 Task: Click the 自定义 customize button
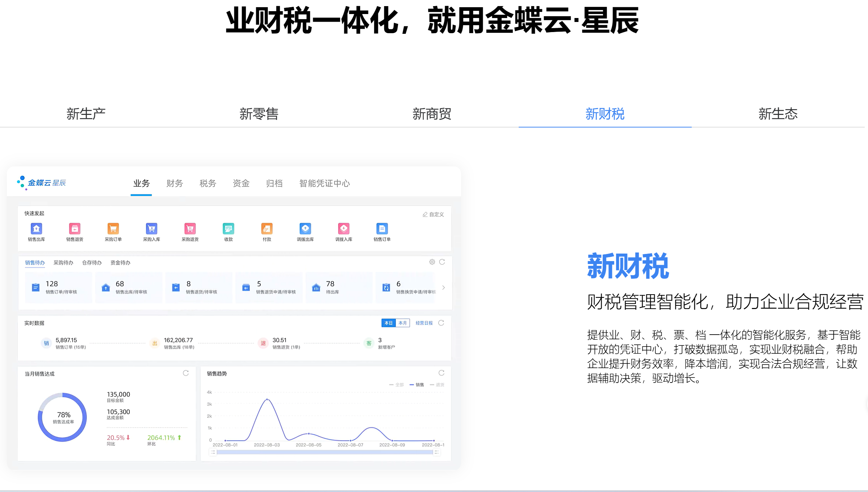click(x=433, y=214)
